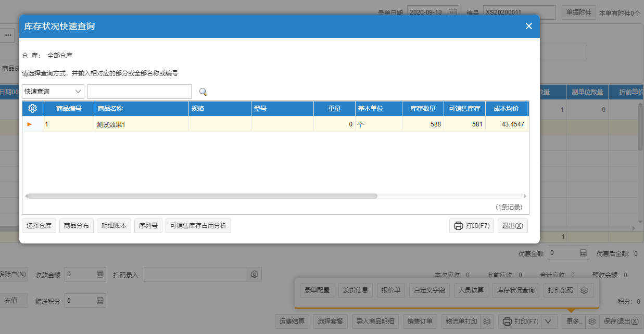Viewport: 644px width, 334px height.
Task: Open 明细账本 in the dialog
Action: click(114, 226)
